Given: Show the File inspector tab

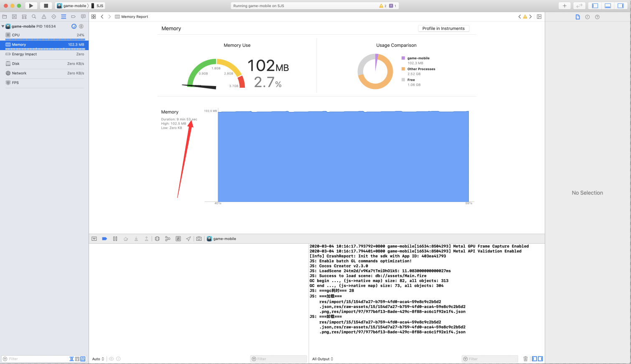Looking at the screenshot, I should [x=578, y=17].
